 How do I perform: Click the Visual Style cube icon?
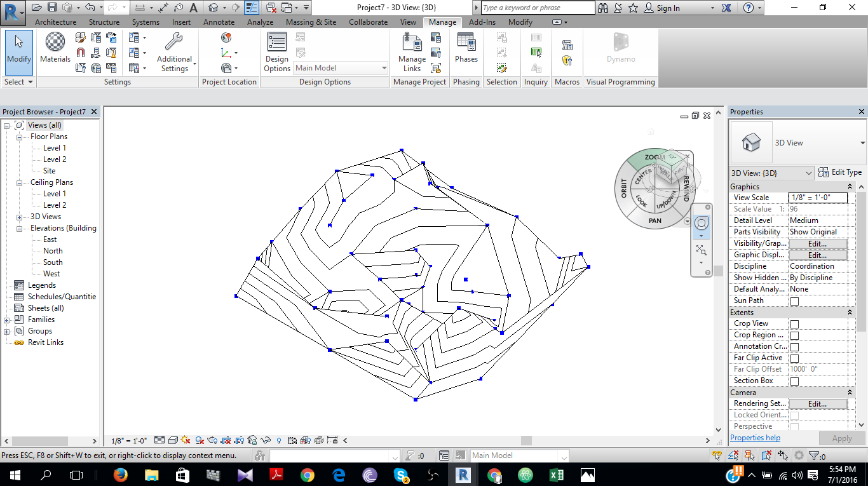tap(173, 439)
